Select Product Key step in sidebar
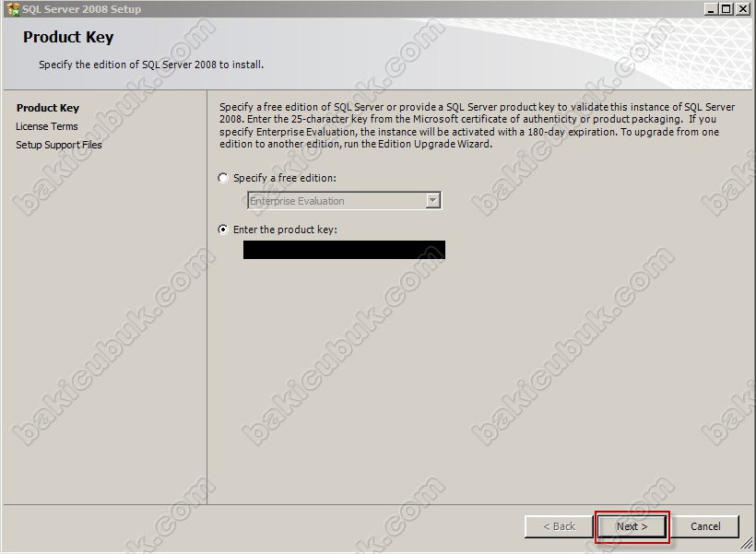 pyautogui.click(x=48, y=108)
